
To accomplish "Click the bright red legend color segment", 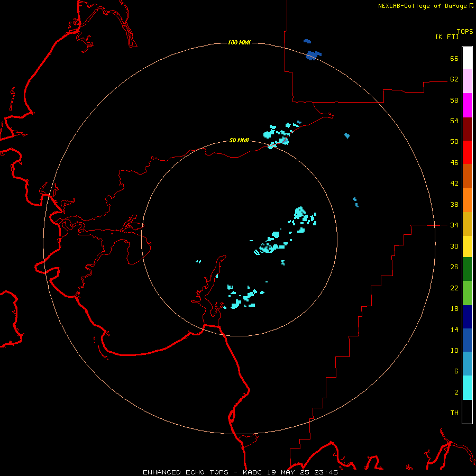I will (467, 152).
